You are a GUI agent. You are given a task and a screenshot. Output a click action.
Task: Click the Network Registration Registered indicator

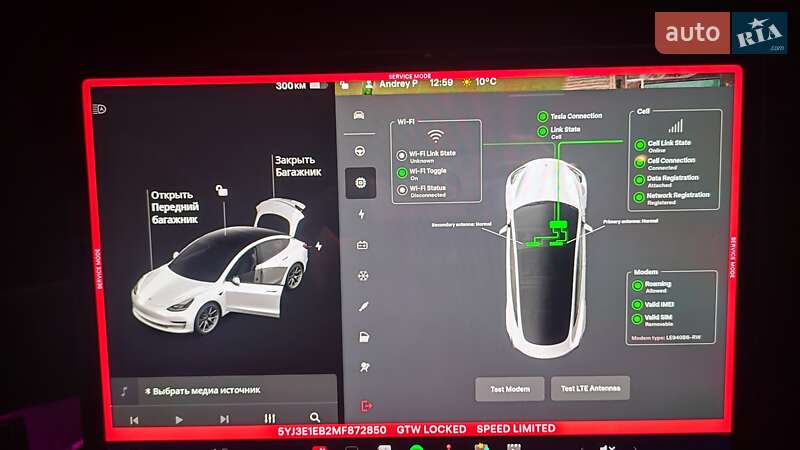pos(639,197)
